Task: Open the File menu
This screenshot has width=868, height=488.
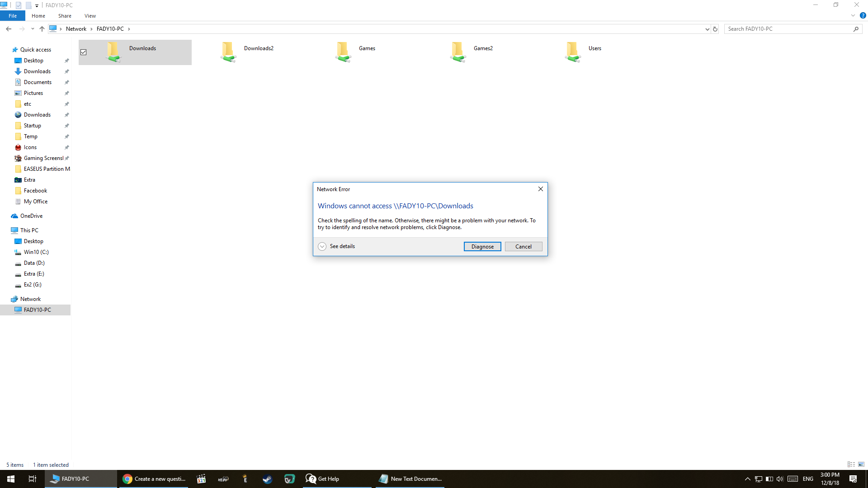Action: coord(13,16)
